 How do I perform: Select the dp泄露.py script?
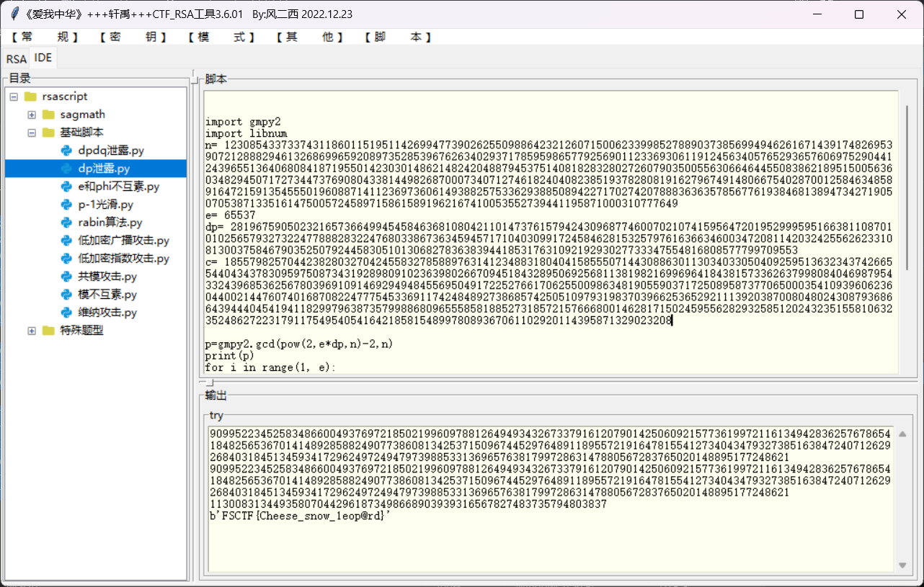[x=104, y=169]
